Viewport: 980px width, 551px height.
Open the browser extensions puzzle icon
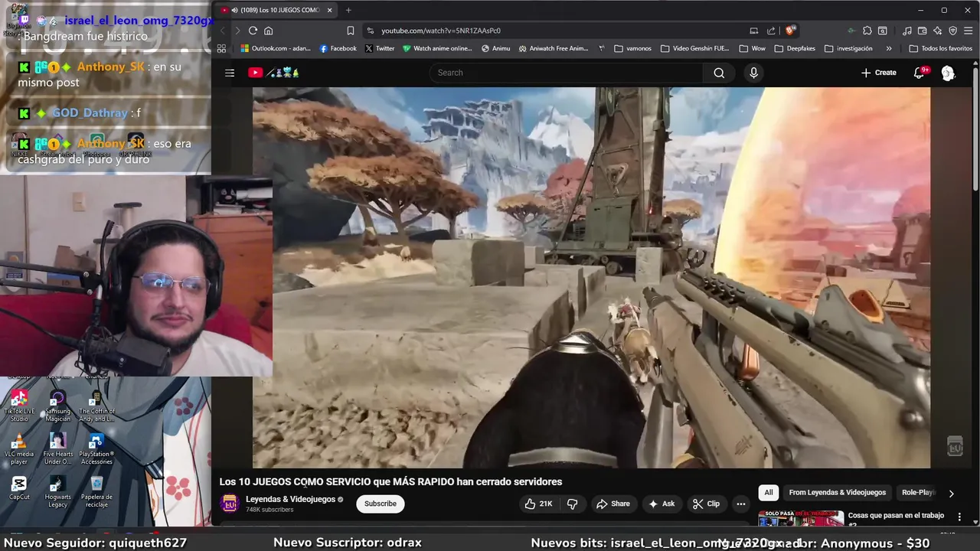[x=867, y=31]
